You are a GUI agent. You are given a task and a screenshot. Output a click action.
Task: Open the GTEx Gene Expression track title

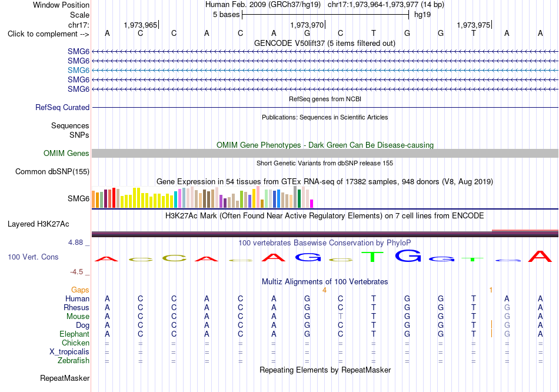click(325, 181)
